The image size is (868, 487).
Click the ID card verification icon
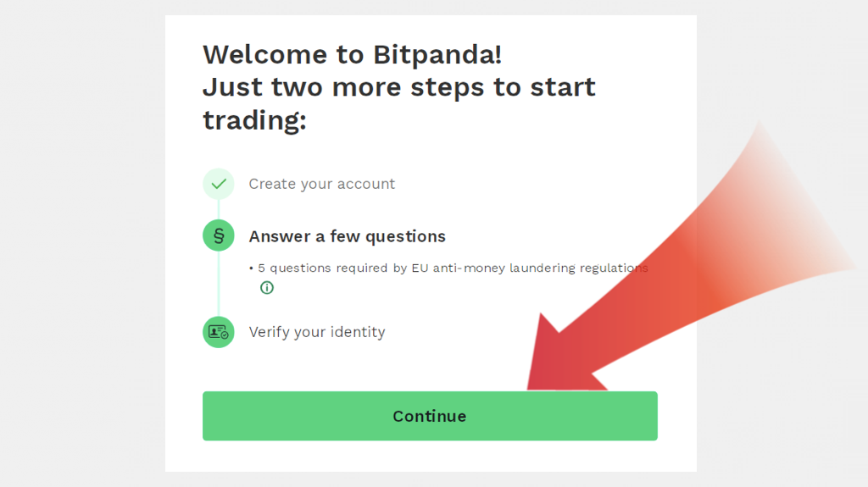click(219, 332)
